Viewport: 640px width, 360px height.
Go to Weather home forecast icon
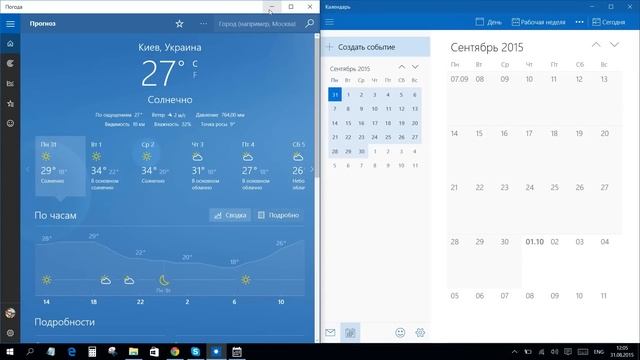10,44
